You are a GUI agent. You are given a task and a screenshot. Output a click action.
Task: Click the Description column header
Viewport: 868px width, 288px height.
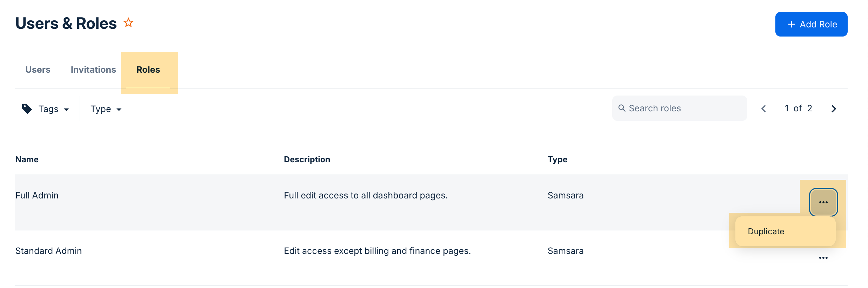click(x=307, y=159)
